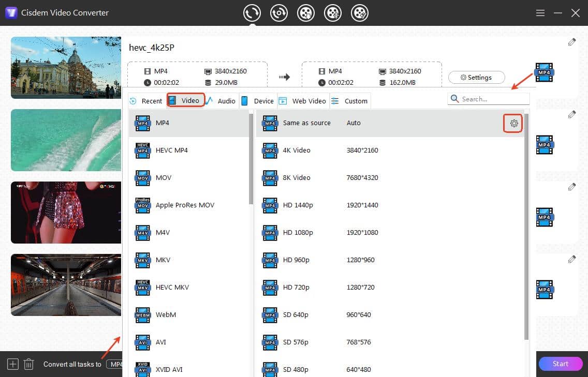Open the Settings button

[476, 77]
